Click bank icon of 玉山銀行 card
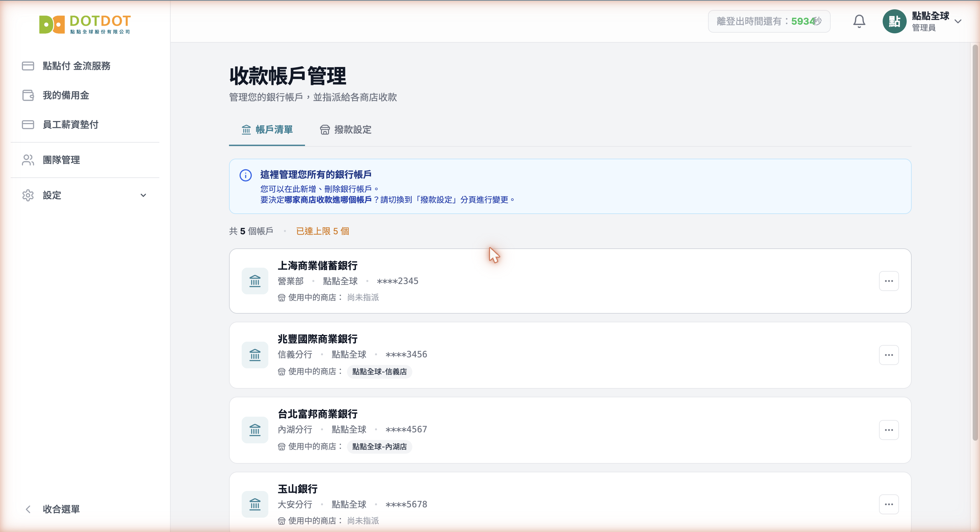 [255, 504]
